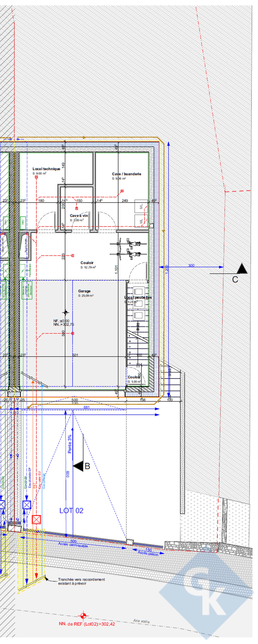
Task: Click the green VMC box right of wall
Action: click(23, 223)
